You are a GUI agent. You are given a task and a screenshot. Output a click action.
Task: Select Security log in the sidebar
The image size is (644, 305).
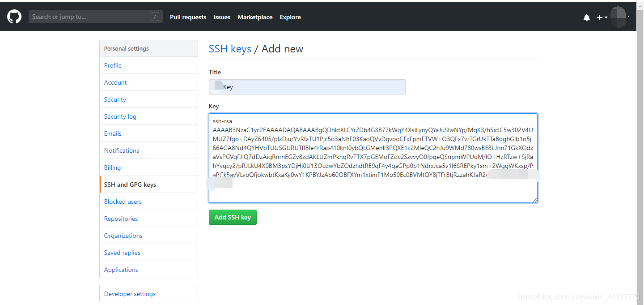(120, 116)
